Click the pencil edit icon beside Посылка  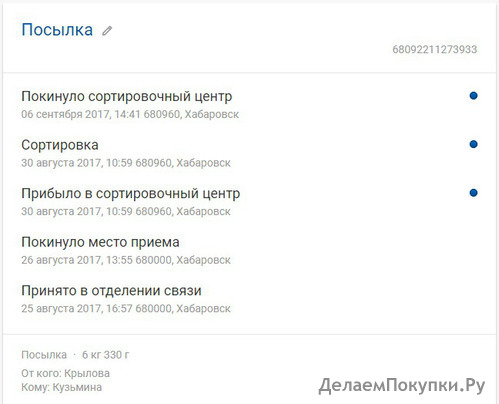pyautogui.click(x=107, y=31)
